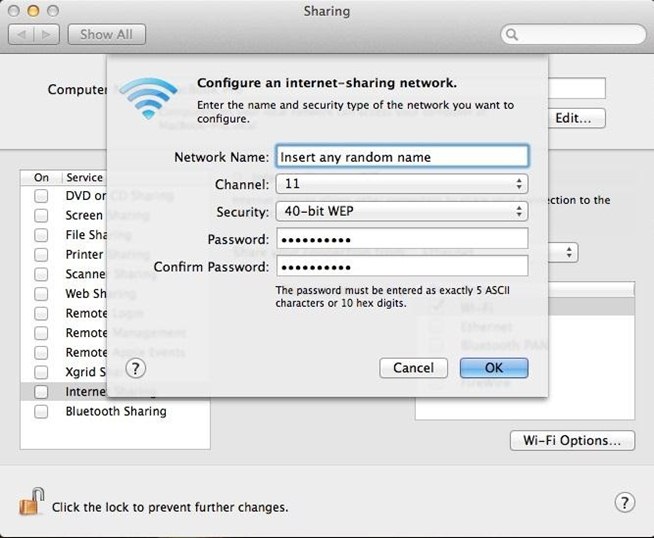Select the Bluetooth Sharing service row
This screenshot has width=654, height=538.
click(115, 412)
